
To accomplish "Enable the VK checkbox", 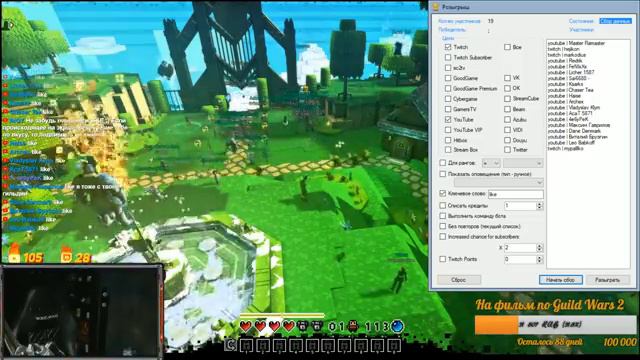I will point(507,78).
